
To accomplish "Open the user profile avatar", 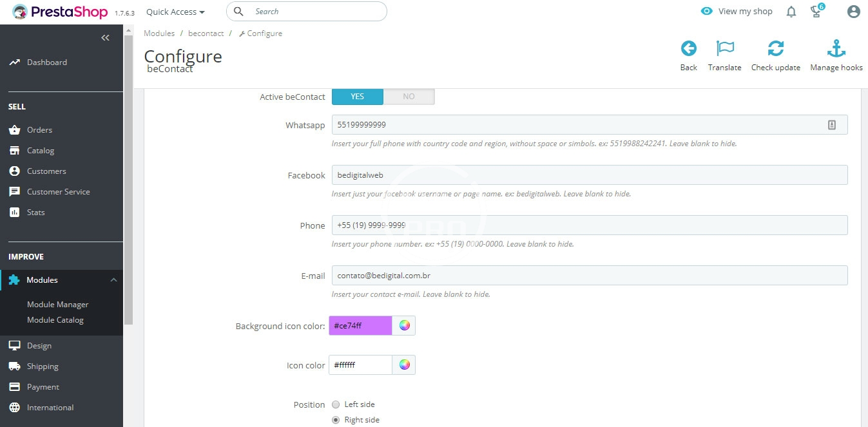I will pos(854,12).
